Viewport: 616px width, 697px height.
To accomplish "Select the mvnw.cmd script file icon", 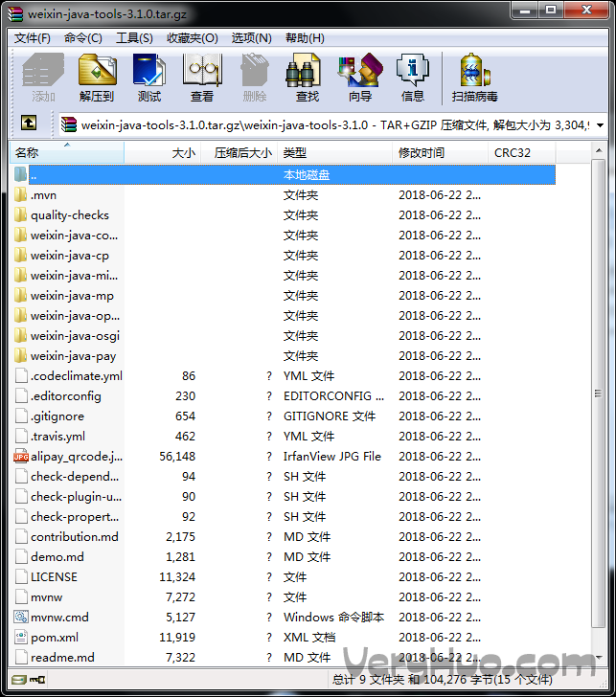I will 21,617.
